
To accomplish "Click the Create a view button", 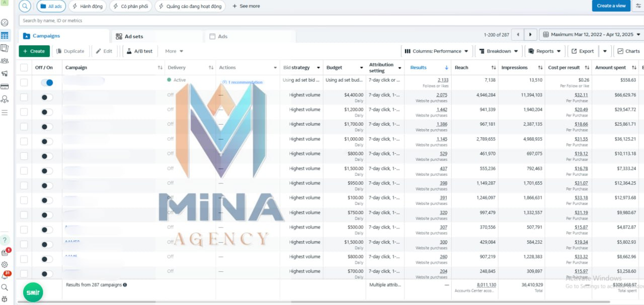I will tap(611, 6).
